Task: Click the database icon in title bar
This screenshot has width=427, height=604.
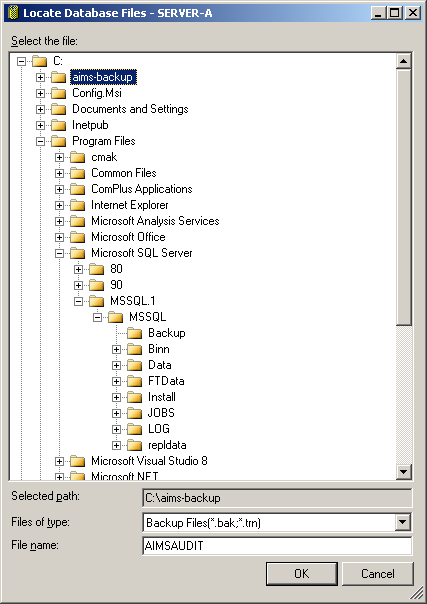Action: click(13, 13)
